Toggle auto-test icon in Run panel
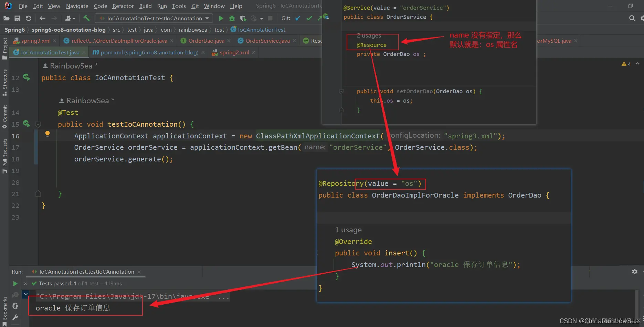The image size is (644, 327). [x=15, y=306]
